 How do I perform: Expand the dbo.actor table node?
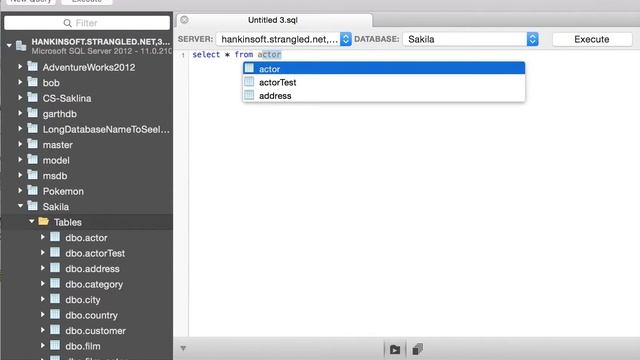pyautogui.click(x=42, y=237)
